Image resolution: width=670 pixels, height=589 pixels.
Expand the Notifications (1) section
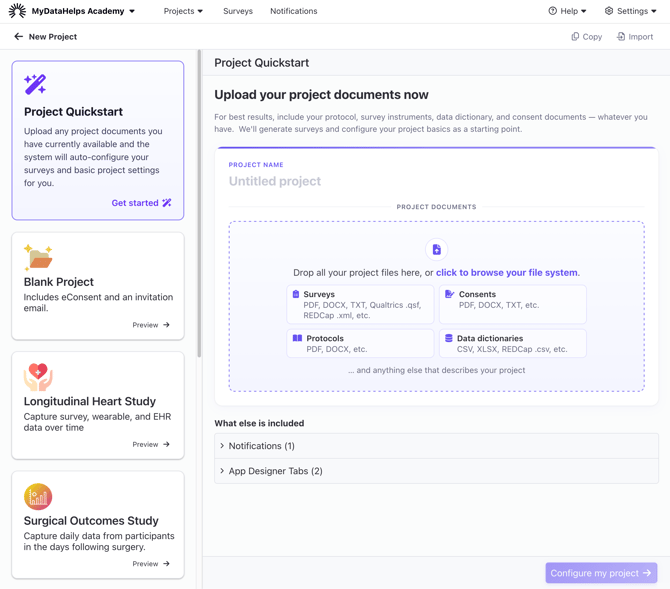(436, 446)
